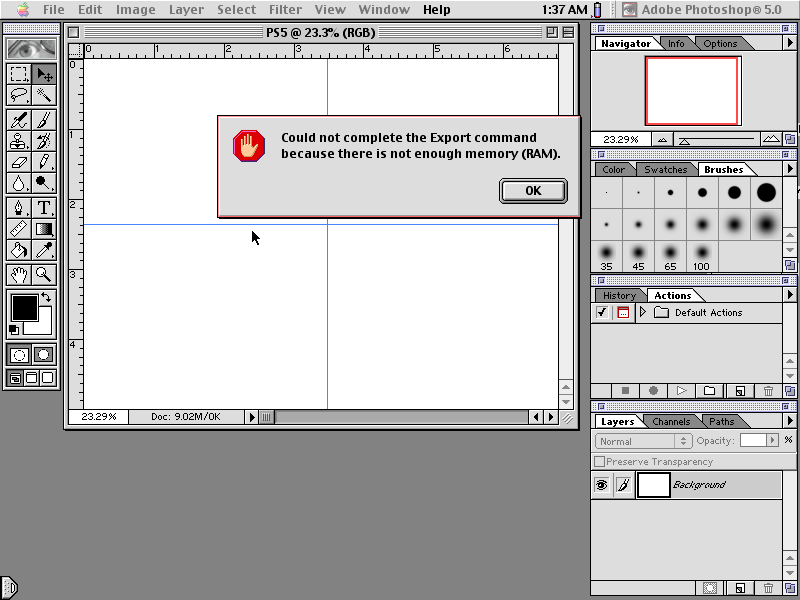This screenshot has width=800, height=600.
Task: Click the foreground color swatch
Action: [24, 308]
